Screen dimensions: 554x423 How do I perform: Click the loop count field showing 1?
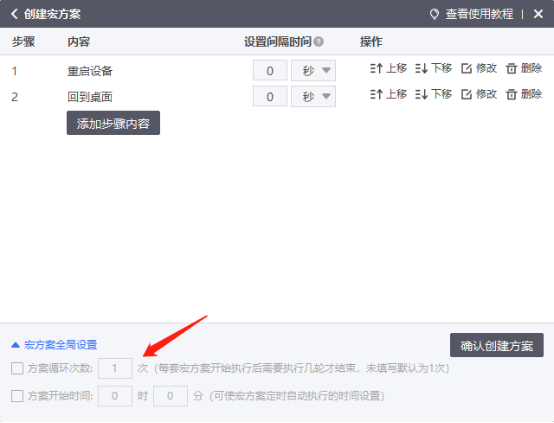pyautogui.click(x=115, y=368)
